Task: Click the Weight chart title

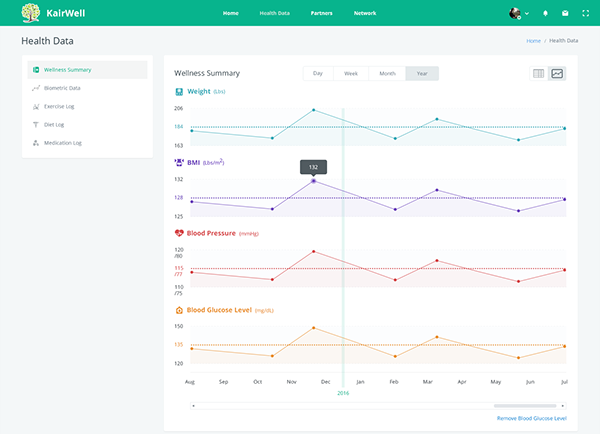Action: (199, 91)
